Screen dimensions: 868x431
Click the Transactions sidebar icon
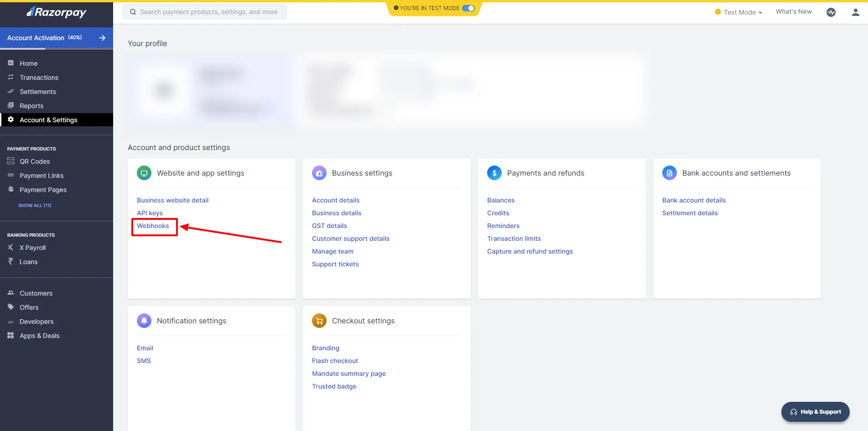pyautogui.click(x=11, y=77)
